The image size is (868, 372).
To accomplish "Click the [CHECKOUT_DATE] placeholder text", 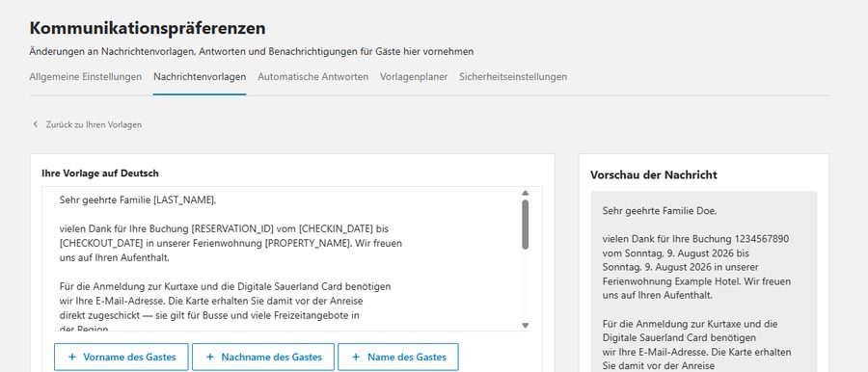I will (x=101, y=243).
